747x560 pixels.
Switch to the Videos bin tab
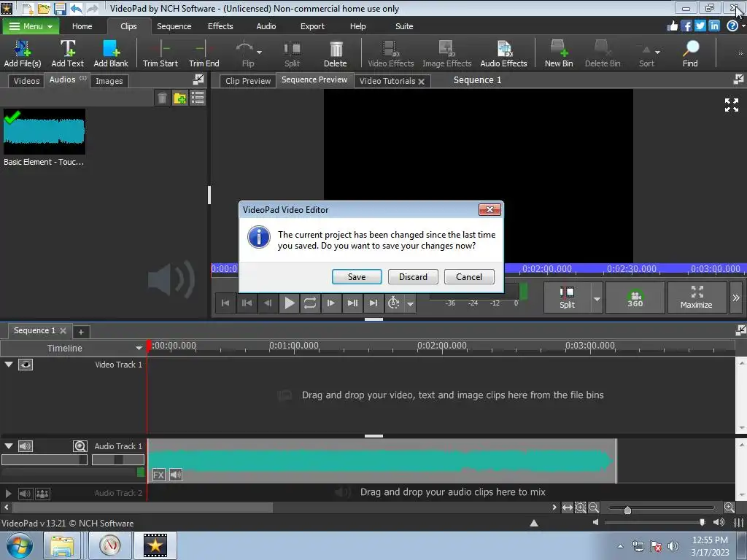pyautogui.click(x=26, y=81)
